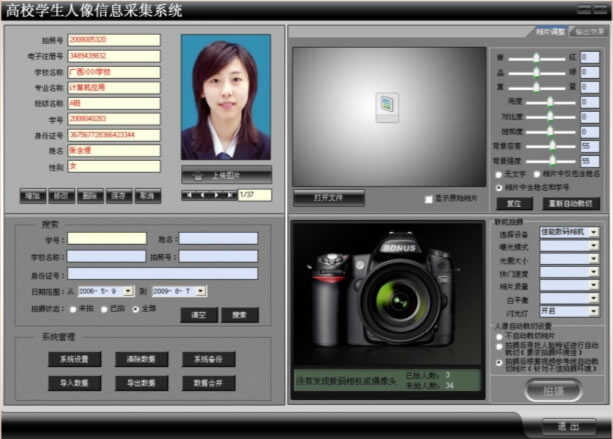
Task: Switch to the 输出效果 tab
Action: 589,31
